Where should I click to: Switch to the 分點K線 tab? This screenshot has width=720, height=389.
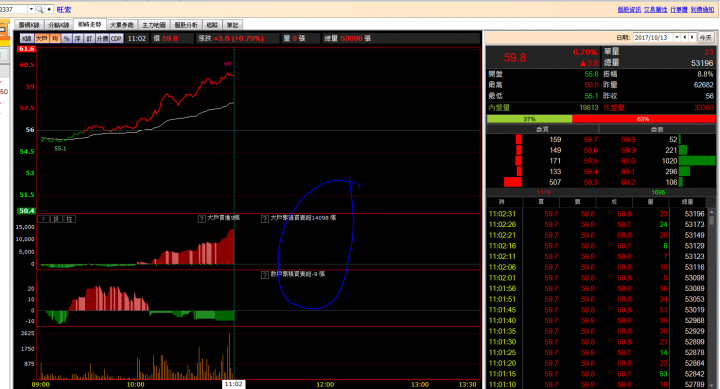(x=59, y=25)
